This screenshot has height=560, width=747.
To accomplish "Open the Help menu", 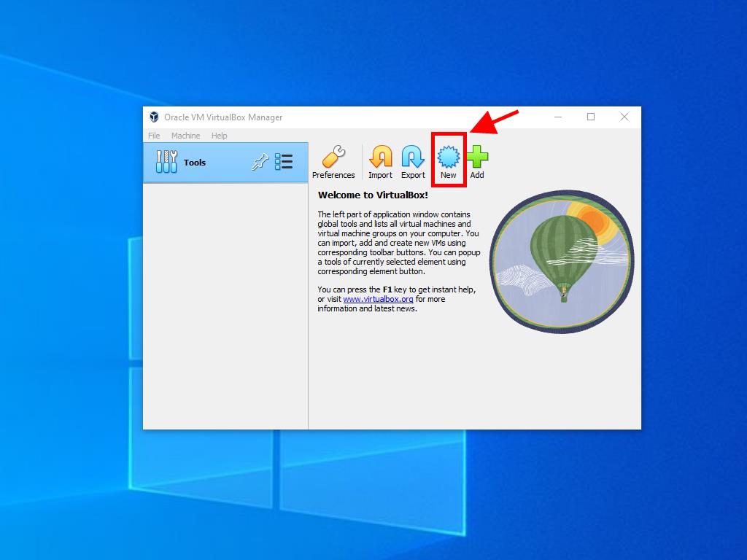I will [219, 136].
